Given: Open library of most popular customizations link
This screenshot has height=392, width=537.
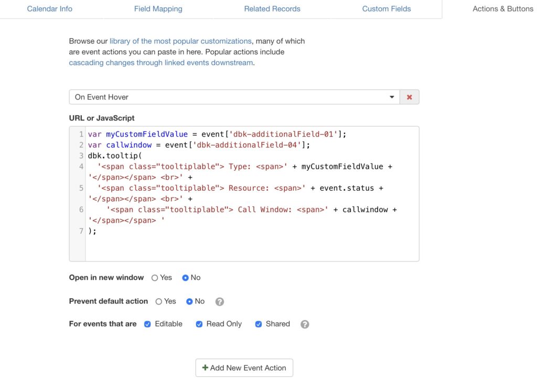Looking at the screenshot, I should pyautogui.click(x=180, y=41).
